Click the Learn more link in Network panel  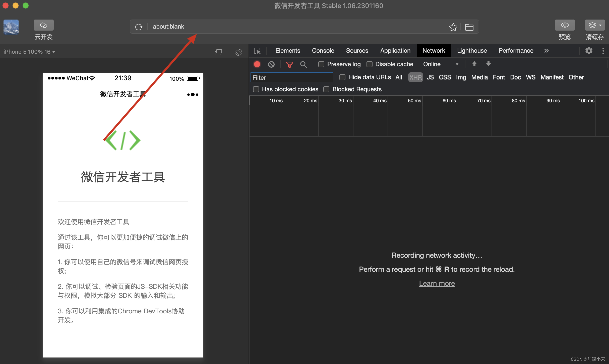click(x=436, y=283)
